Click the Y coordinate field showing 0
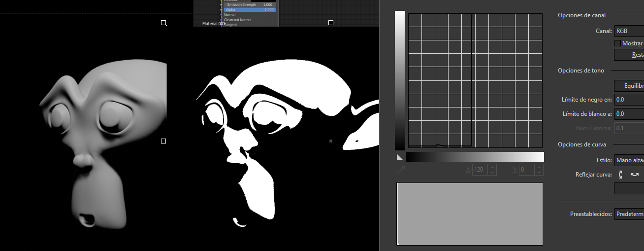The image size is (644, 251). pos(527,170)
